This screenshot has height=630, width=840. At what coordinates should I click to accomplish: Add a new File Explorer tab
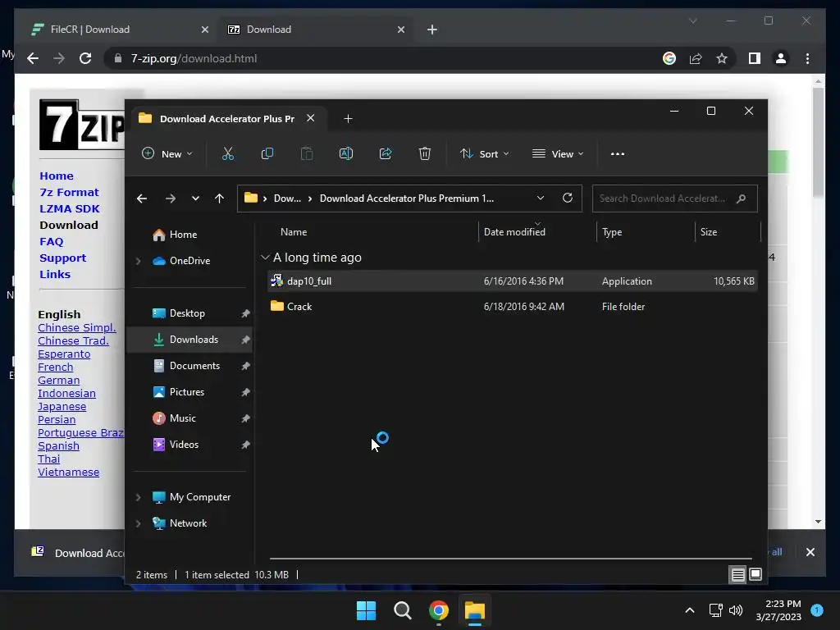(348, 119)
